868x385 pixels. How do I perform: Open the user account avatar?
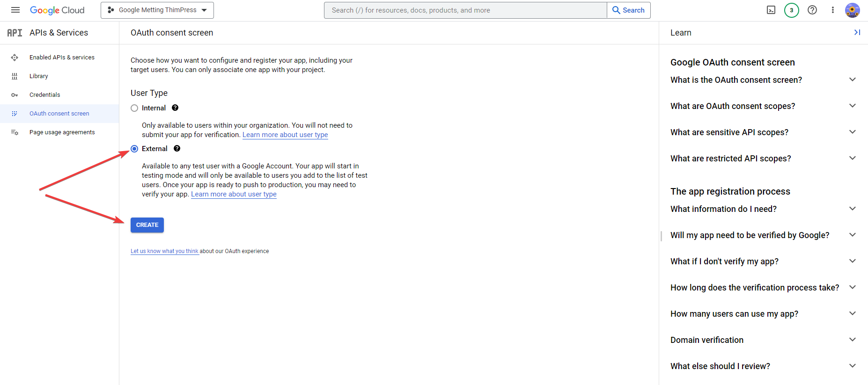853,10
